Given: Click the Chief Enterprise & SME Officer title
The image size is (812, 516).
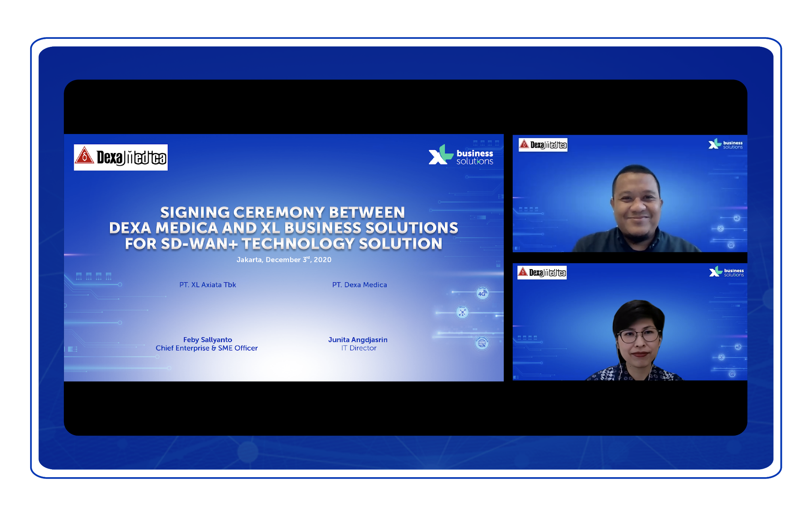Looking at the screenshot, I should pos(207,348).
